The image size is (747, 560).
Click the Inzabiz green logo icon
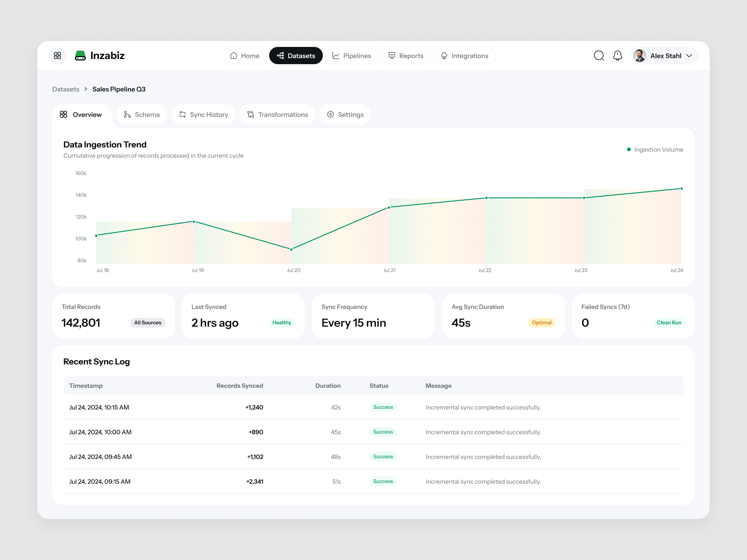click(x=80, y=56)
